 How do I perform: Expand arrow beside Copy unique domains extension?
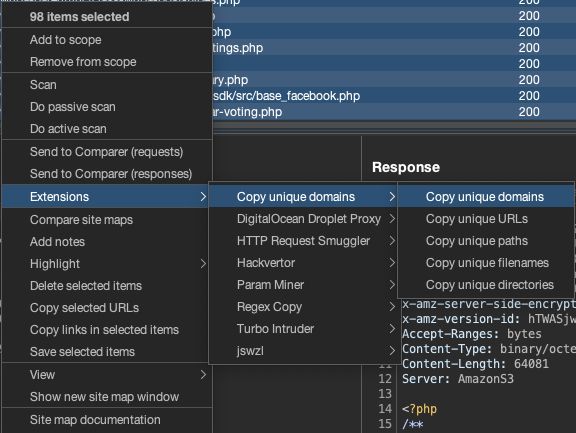(x=392, y=196)
